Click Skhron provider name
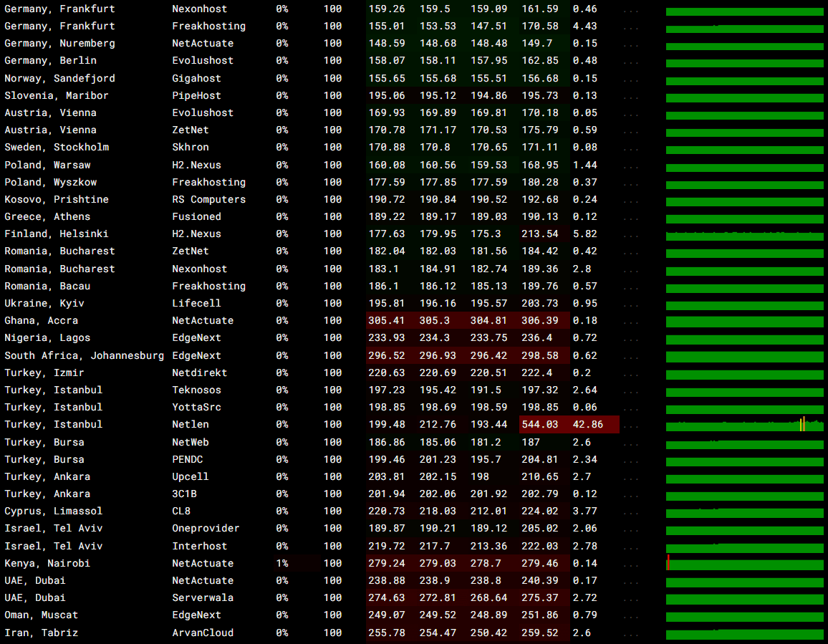 [x=191, y=147]
